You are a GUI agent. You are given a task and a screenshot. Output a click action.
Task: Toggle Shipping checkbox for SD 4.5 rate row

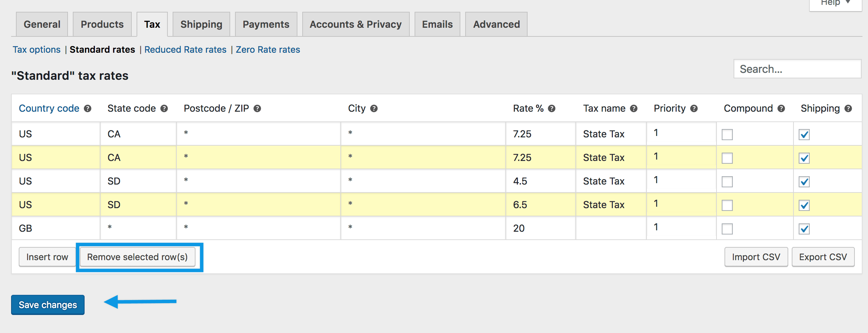[804, 182]
